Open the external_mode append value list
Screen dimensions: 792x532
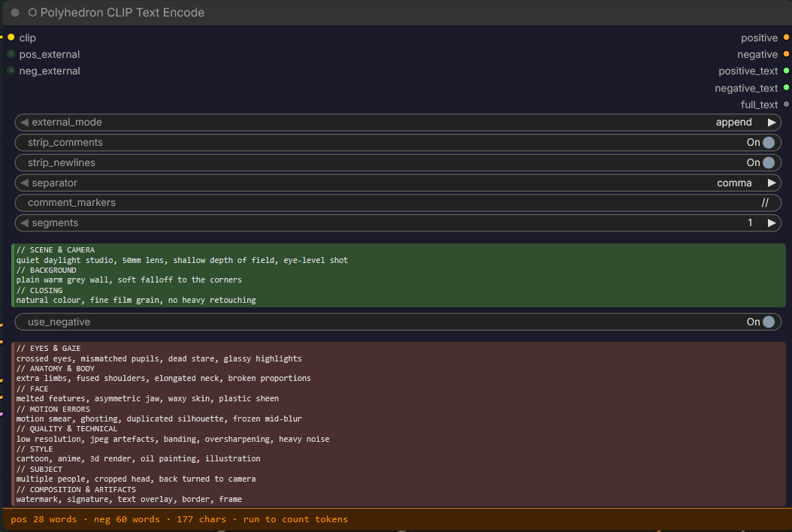(733, 122)
